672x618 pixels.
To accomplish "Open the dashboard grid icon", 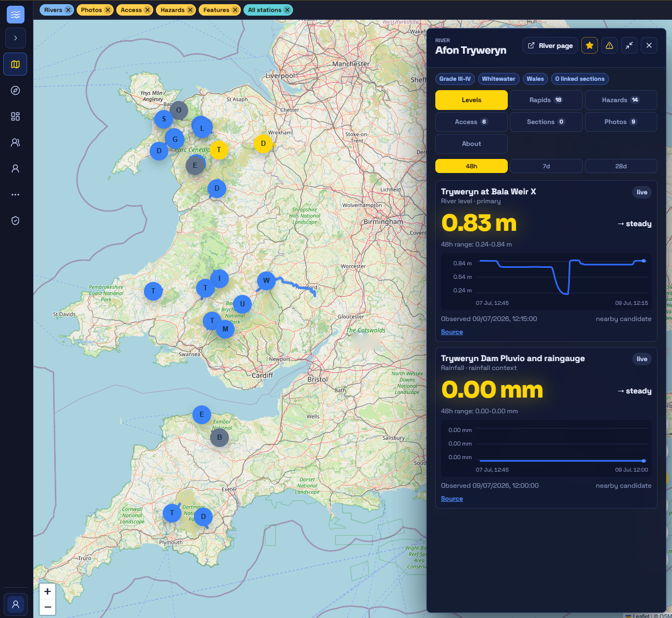I will 16,117.
